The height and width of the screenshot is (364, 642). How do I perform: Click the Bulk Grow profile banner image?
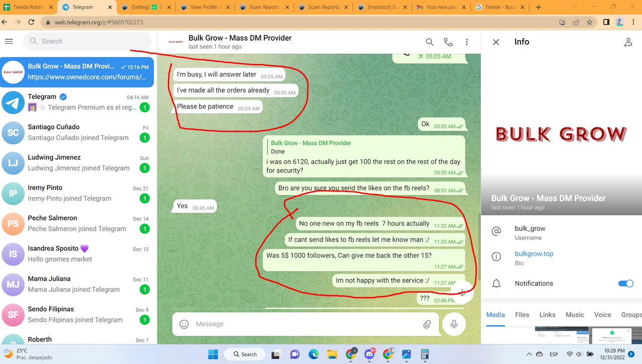561,134
